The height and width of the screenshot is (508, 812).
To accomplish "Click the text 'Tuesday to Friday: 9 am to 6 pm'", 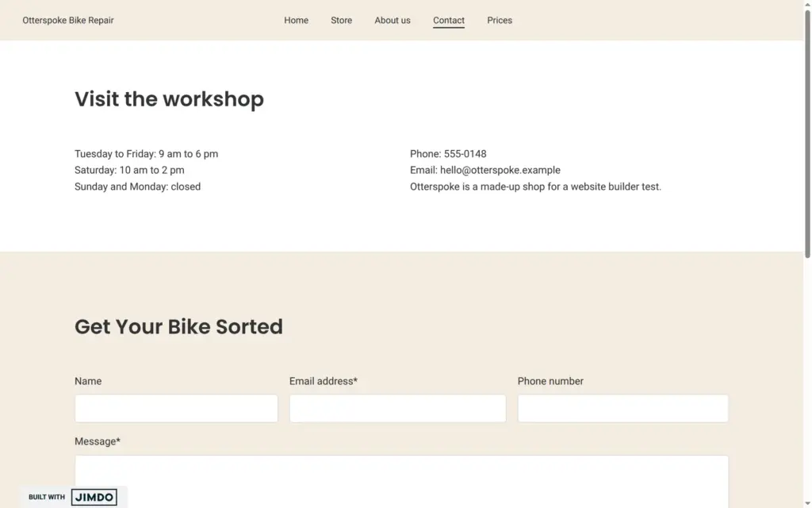I will click(146, 154).
